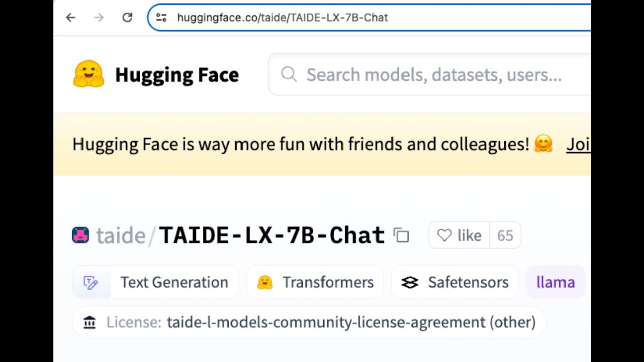Click the TAIDE-LX-7B-Chat model title

(272, 235)
